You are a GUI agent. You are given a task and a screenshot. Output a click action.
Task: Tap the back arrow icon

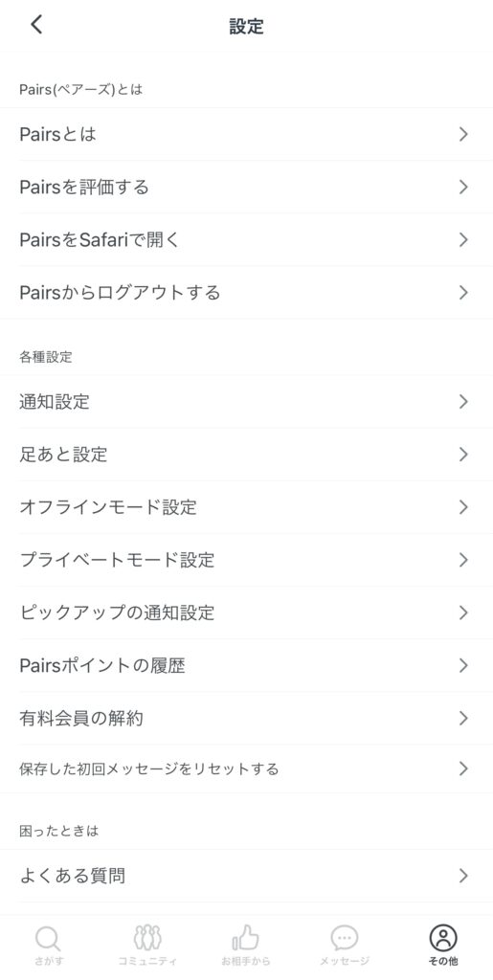click(36, 25)
